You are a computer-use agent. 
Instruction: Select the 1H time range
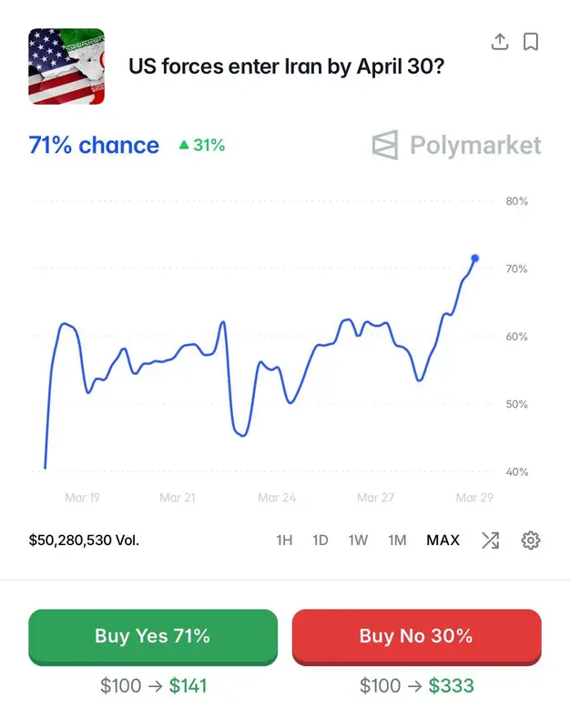point(284,541)
